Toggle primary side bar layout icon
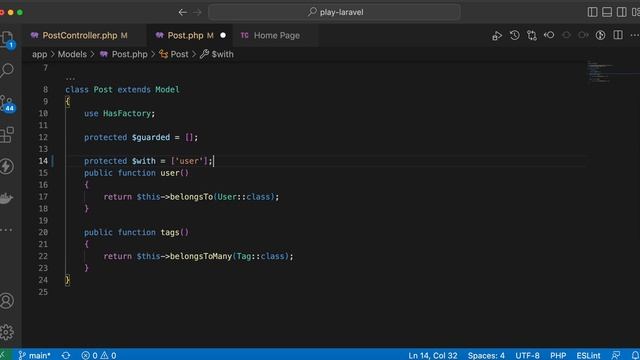The width and height of the screenshot is (640, 360). (x=592, y=12)
